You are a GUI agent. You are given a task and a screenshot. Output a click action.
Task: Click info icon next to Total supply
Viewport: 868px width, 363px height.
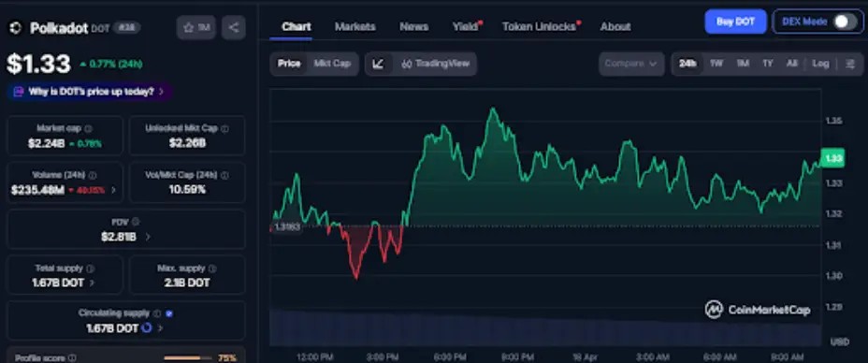(x=90, y=269)
